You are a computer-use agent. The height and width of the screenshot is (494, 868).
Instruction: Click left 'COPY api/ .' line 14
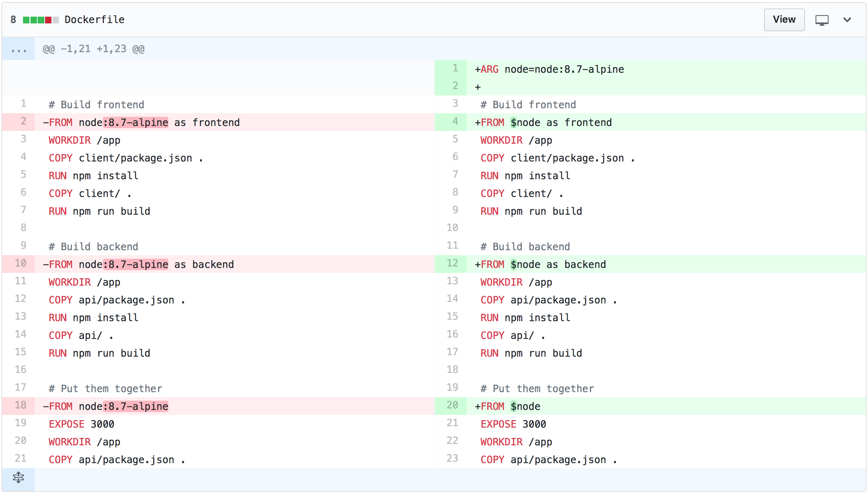81,335
